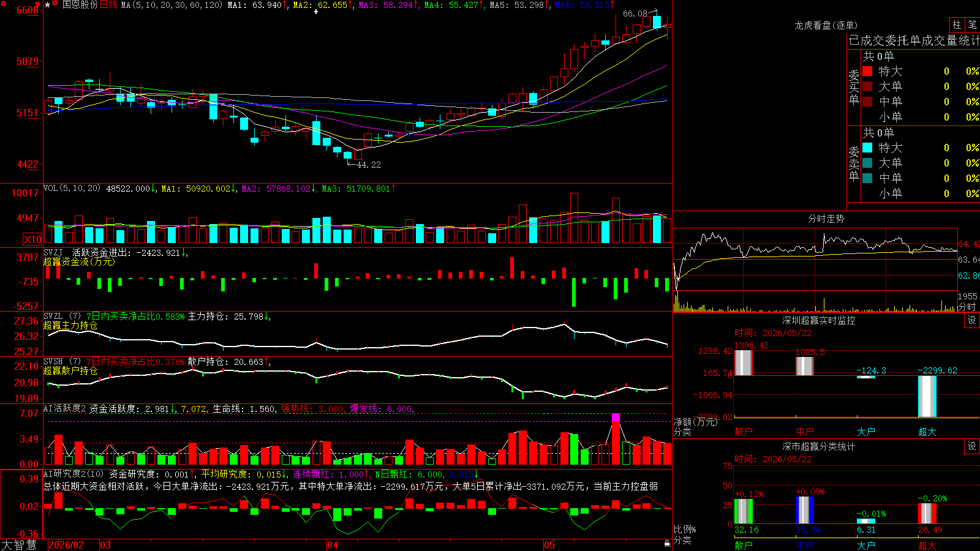Click the 时间: 2026/05/22 label in 深圳超赢实时监控
Screen dimensions: 980x551
[773, 333]
